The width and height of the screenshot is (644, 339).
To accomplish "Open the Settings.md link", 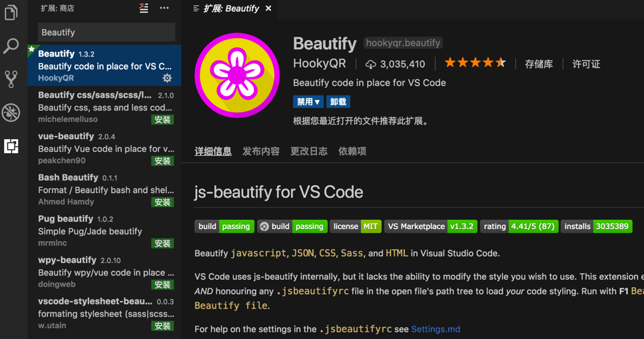I will click(436, 329).
